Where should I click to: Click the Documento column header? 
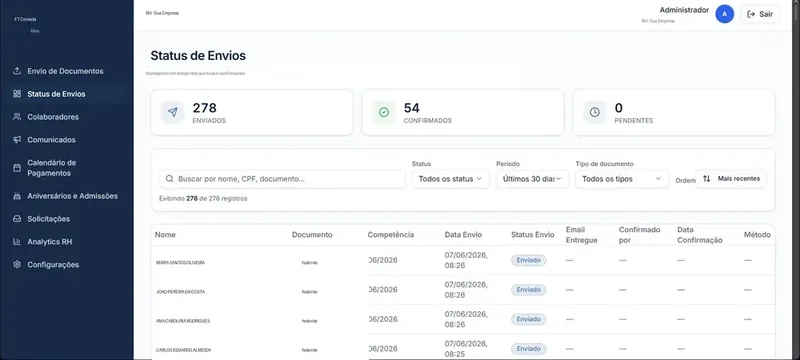(312, 235)
